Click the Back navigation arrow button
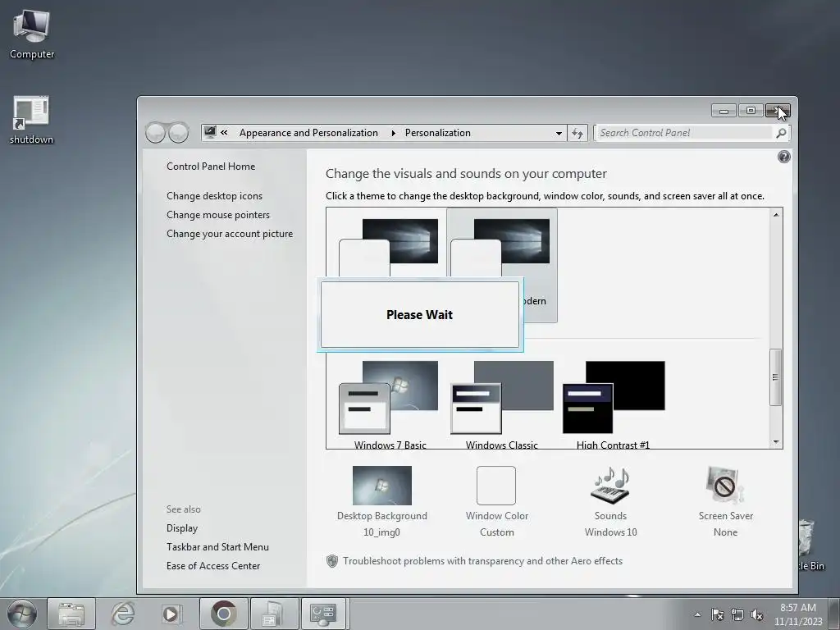The height and width of the screenshot is (630, 840). (x=155, y=132)
